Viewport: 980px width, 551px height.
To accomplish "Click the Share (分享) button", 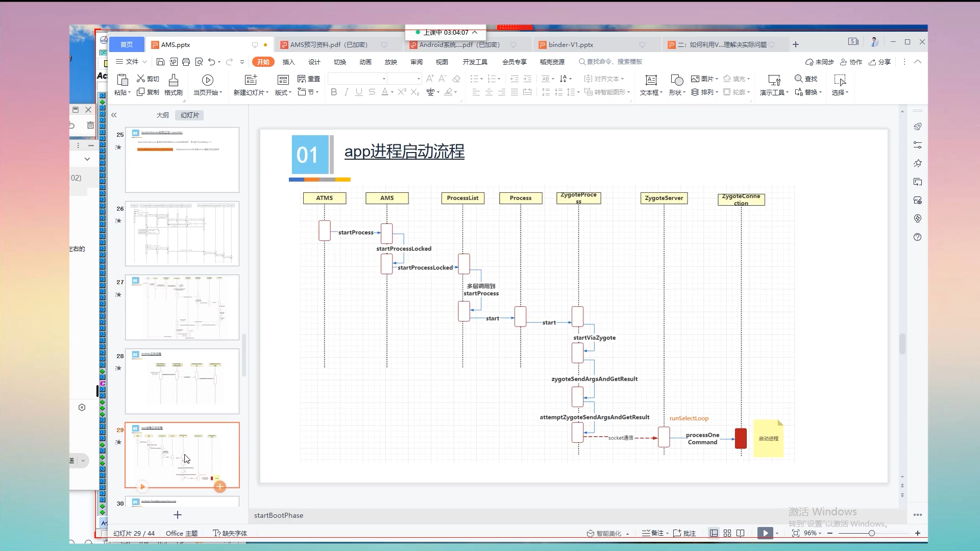I will point(880,62).
